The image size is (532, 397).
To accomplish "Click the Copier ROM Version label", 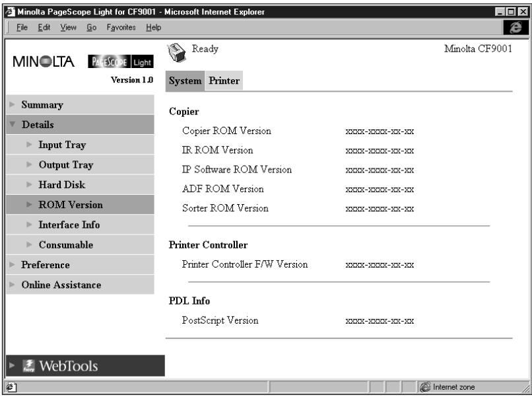I will (x=226, y=131).
